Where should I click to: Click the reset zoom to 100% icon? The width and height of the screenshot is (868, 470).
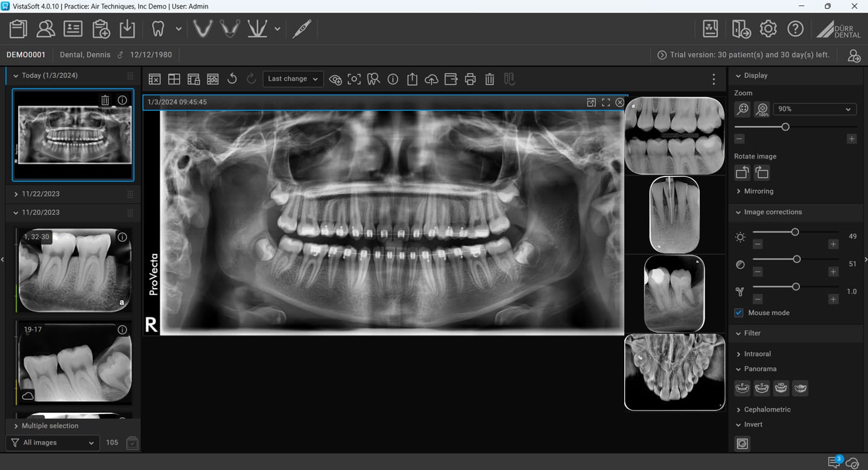tap(762, 109)
